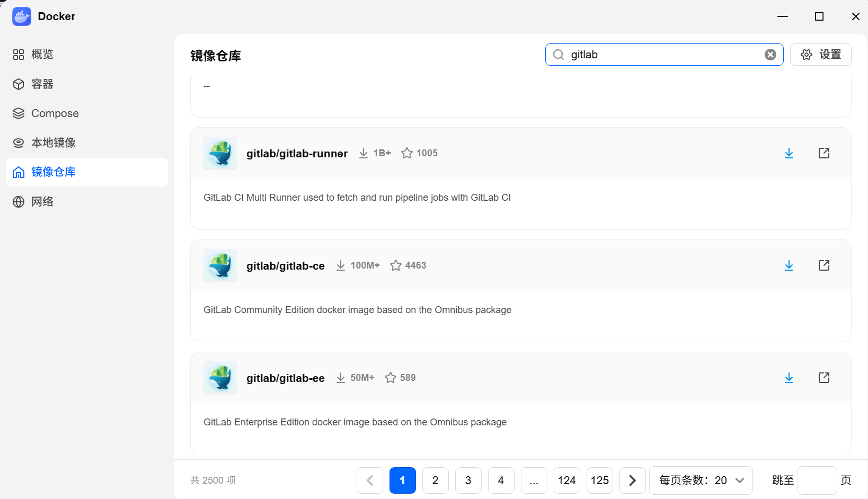
Task: Click the 1005 star count for gitlab-runner
Action: (420, 153)
